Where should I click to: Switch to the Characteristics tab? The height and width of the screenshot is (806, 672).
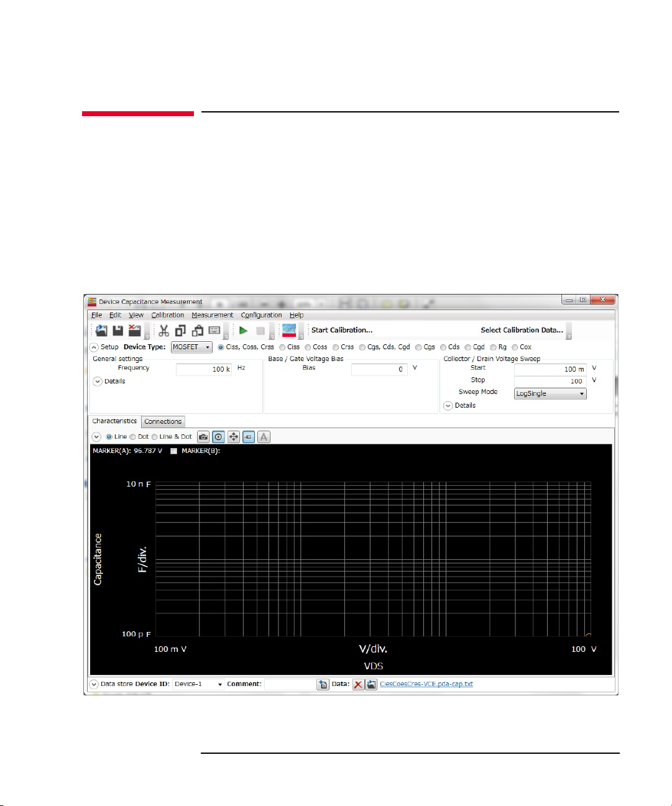(x=115, y=421)
